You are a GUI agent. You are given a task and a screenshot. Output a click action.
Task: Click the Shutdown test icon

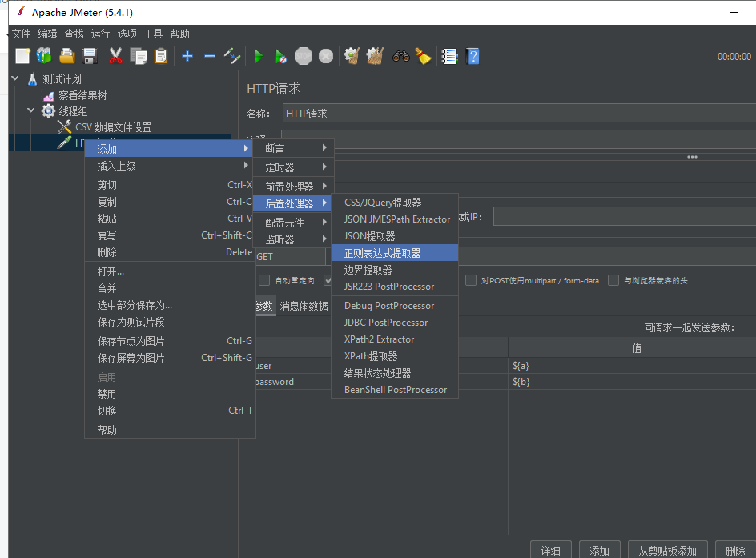(x=326, y=56)
